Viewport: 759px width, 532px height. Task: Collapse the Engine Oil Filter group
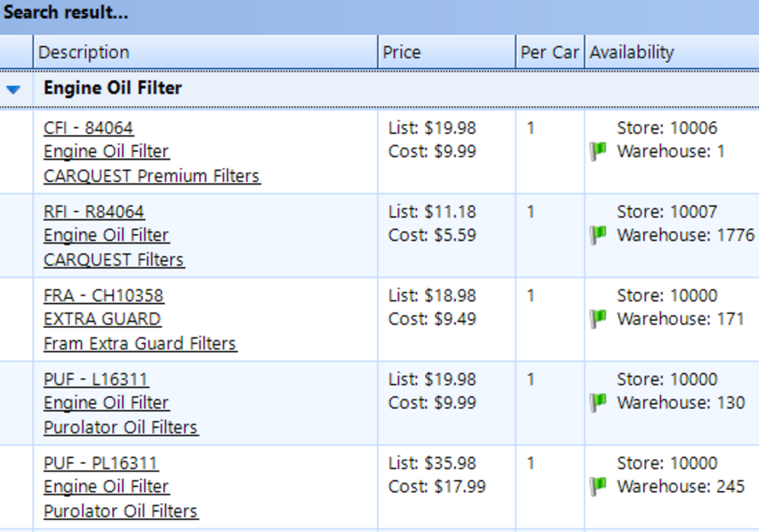tap(13, 89)
